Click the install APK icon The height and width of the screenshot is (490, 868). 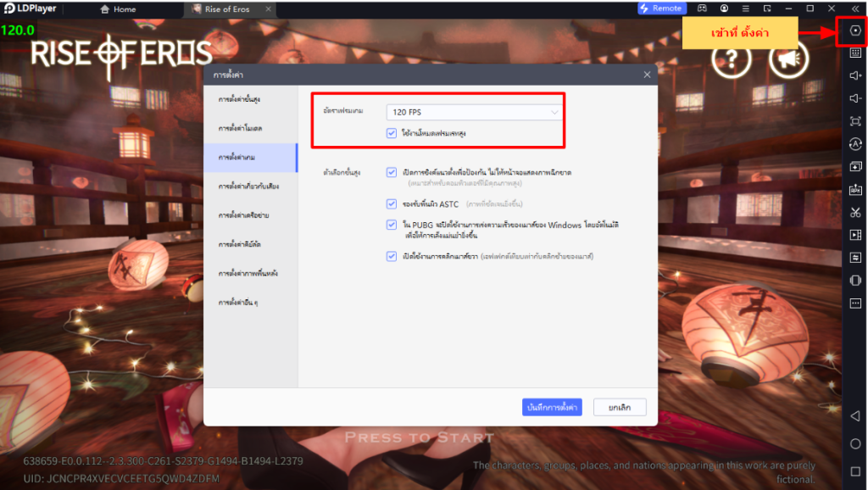pos(855,189)
